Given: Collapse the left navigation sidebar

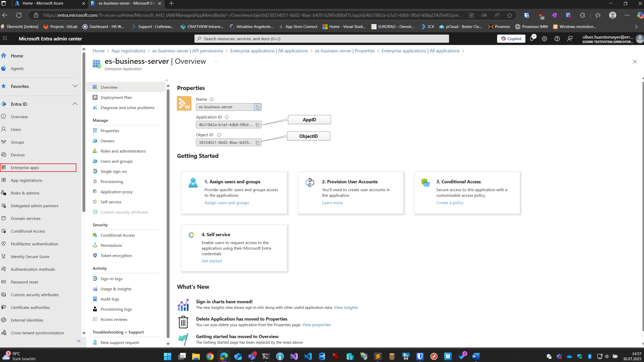Looking at the screenshot, I should click(79, 341).
